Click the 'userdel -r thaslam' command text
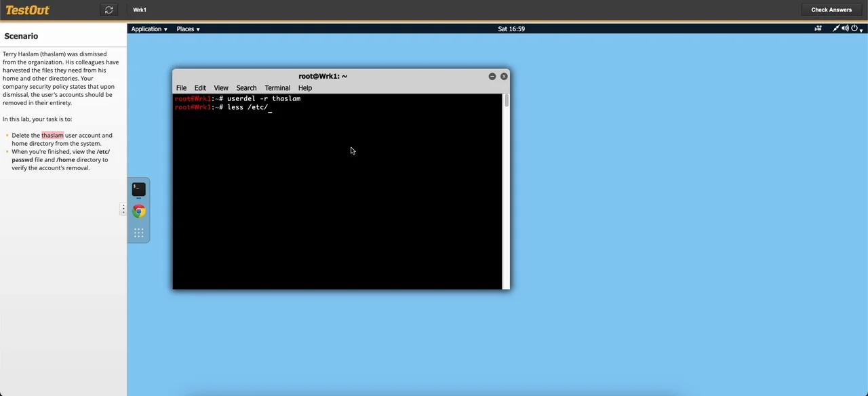Screen dimensions: 868x396 click(264, 99)
